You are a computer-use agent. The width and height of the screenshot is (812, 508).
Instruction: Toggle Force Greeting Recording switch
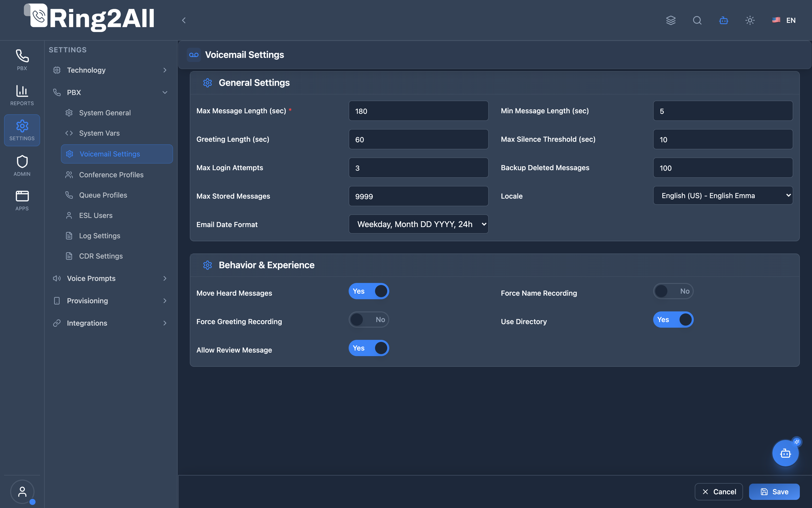coord(369,320)
